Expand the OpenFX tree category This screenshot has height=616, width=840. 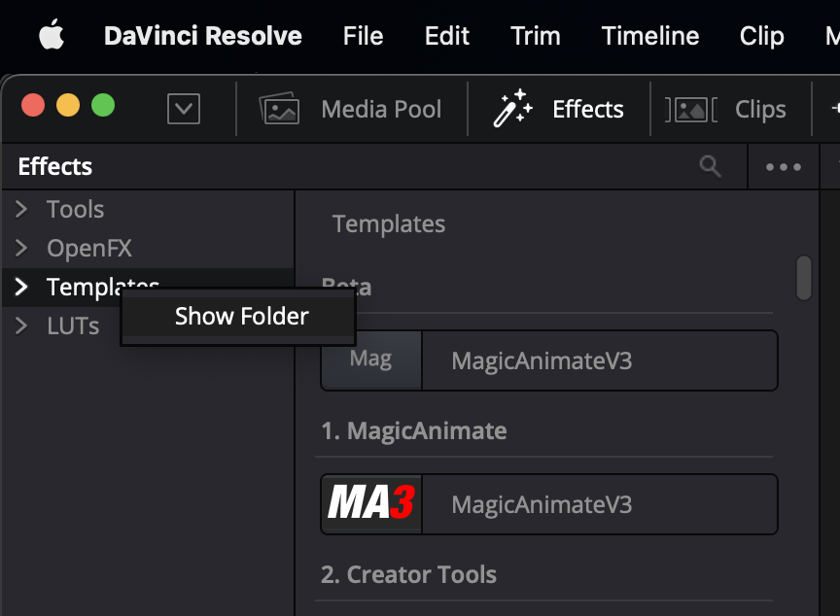[22, 249]
